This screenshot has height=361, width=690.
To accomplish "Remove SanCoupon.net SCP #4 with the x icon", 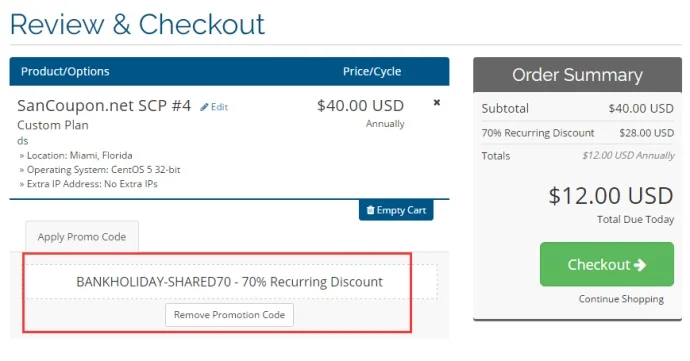I will point(437,103).
